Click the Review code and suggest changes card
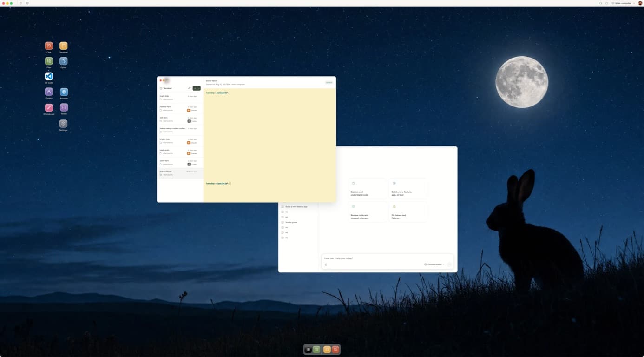Image resolution: width=644 pixels, height=357 pixels. pos(367,212)
